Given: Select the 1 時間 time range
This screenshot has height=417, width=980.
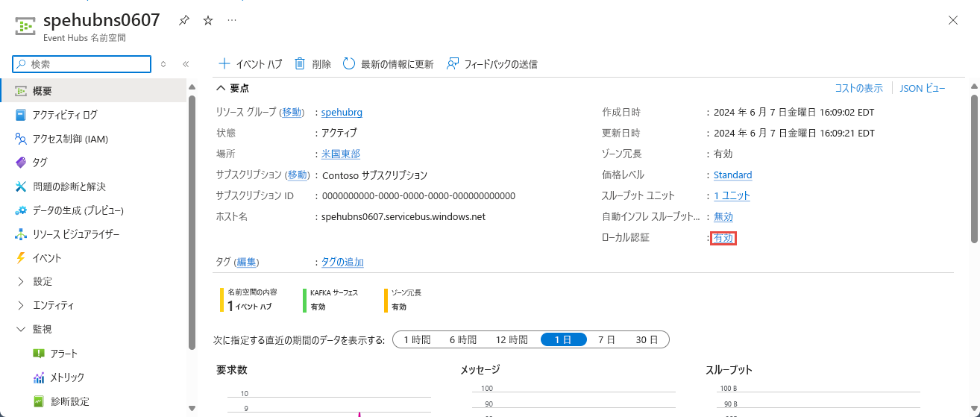Looking at the screenshot, I should (417, 339).
